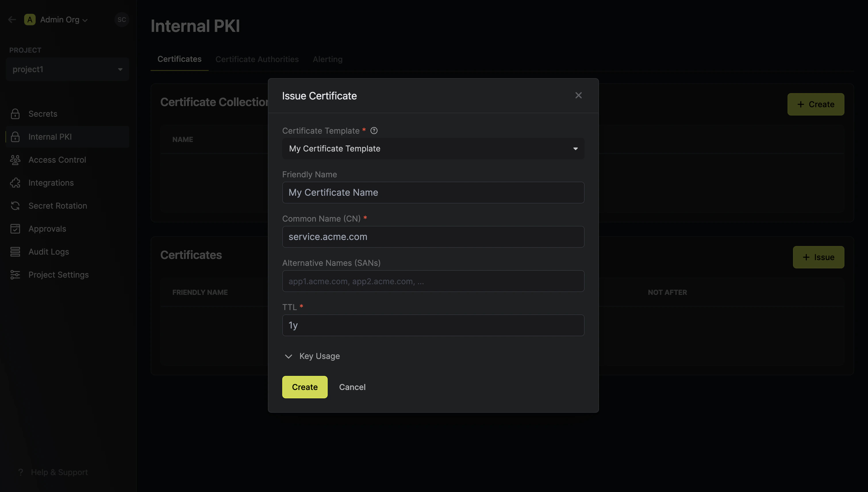Open the Admin Org organization dropdown

(64, 20)
